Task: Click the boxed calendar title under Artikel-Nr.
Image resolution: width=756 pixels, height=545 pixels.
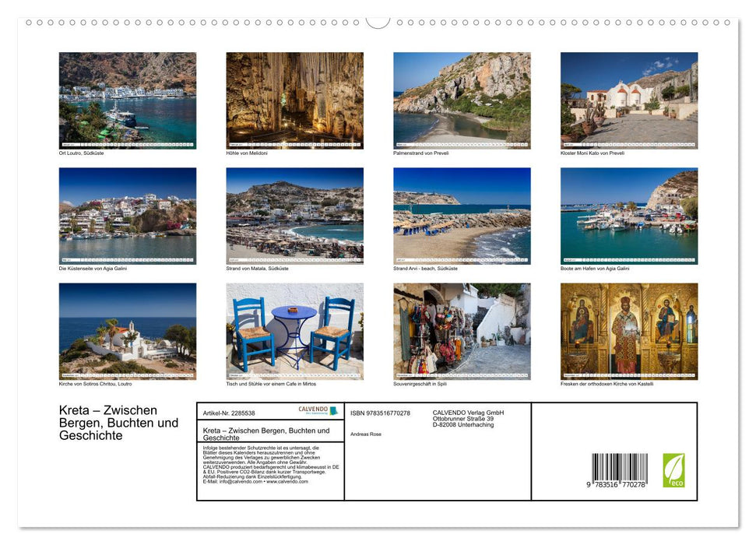Action: 266,434
